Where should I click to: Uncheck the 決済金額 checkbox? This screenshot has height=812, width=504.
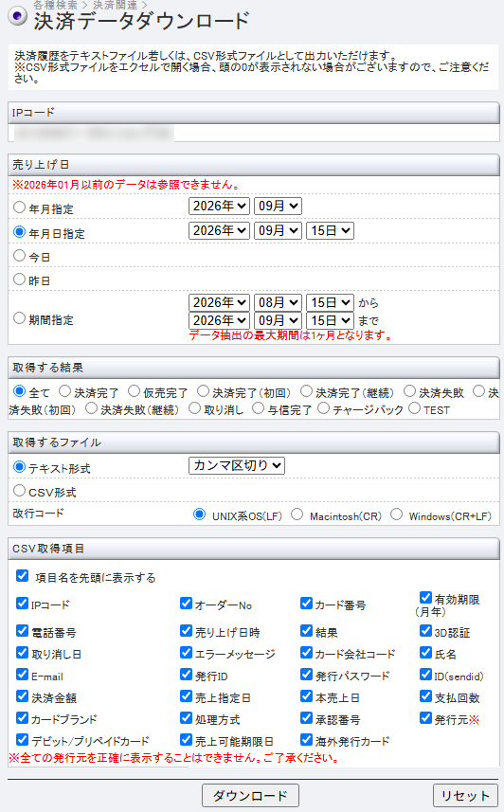(x=23, y=696)
